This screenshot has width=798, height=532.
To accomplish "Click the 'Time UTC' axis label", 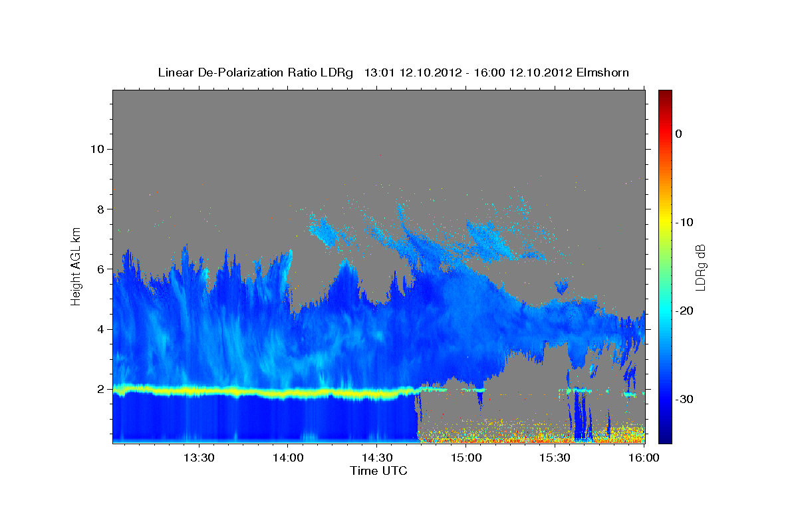I will click(x=378, y=471).
